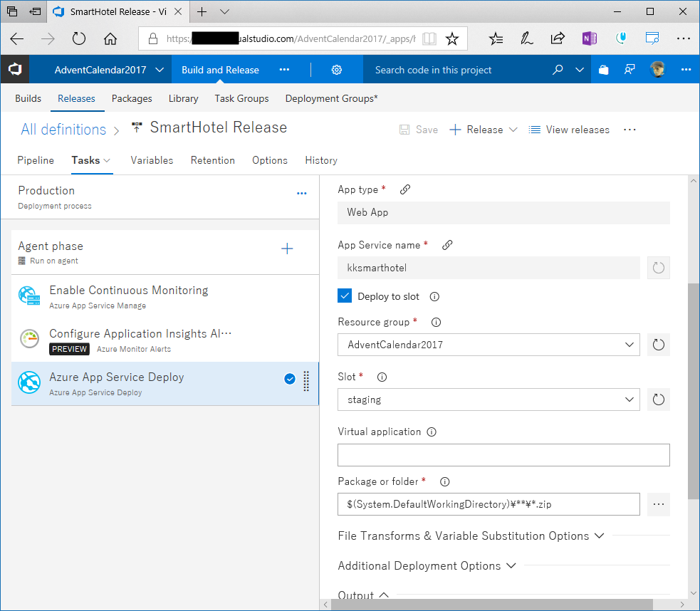Show info for Virtual application
Viewport: 700px width, 611px height.
click(x=432, y=432)
